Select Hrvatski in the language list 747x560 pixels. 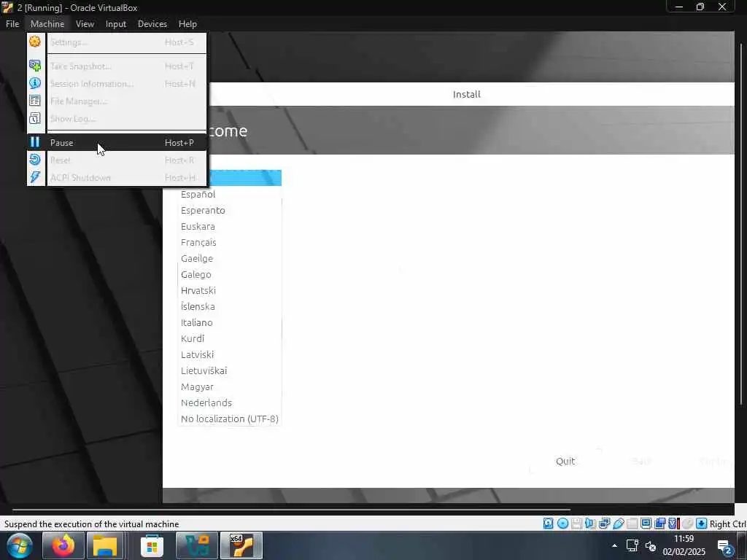coord(230,290)
